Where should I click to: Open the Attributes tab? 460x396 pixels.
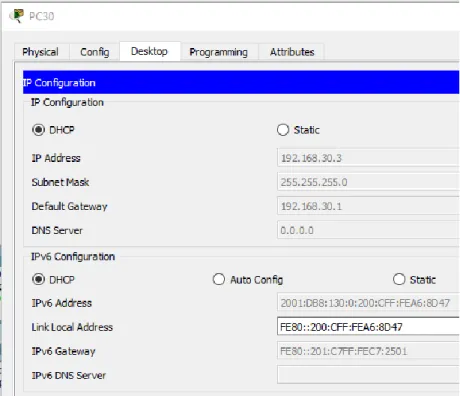(292, 52)
